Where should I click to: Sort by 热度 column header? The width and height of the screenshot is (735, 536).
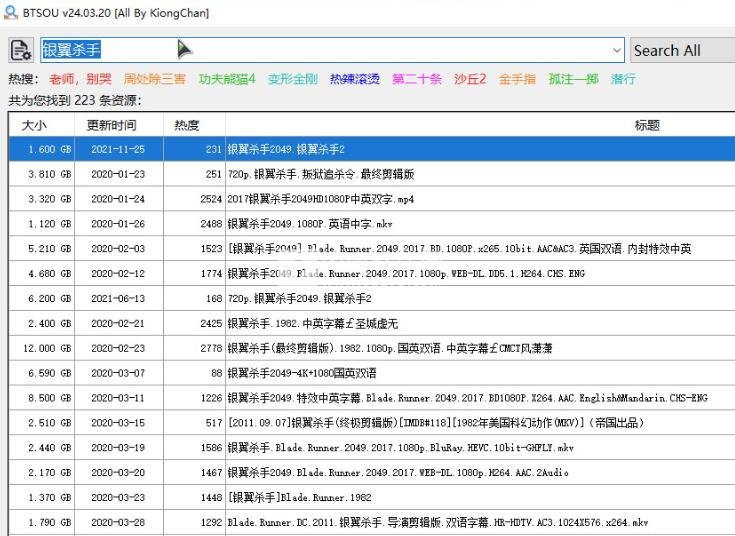coord(194,125)
